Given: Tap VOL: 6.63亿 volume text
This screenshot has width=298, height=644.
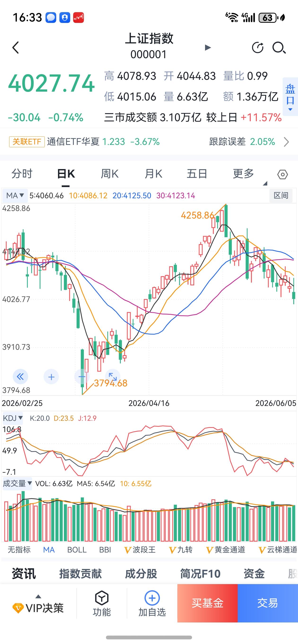Looking at the screenshot, I should coord(54,484).
